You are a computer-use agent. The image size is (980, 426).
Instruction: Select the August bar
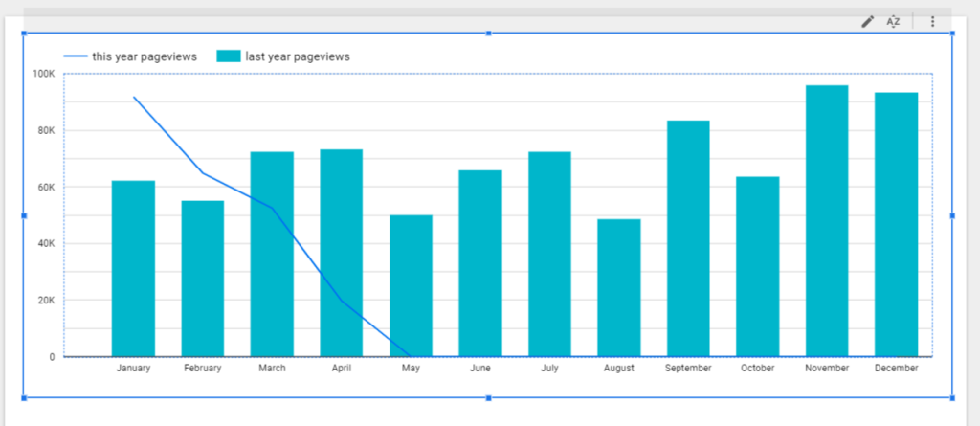pyautogui.click(x=619, y=287)
